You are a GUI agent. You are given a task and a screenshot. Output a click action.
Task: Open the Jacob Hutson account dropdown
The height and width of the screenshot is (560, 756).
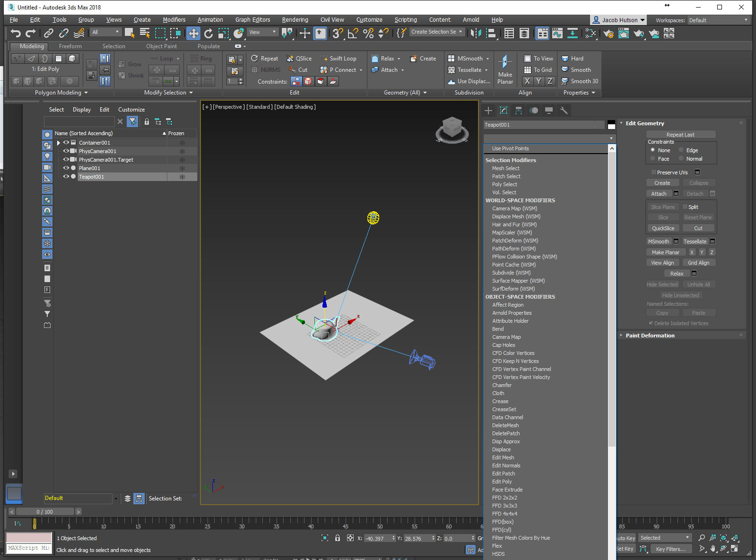point(619,20)
